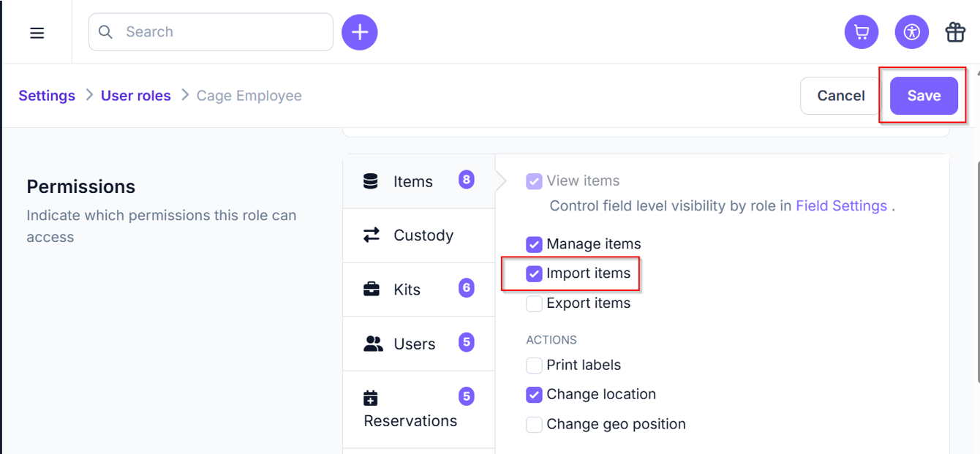This screenshot has height=454, width=980.
Task: Open the gift box icon
Action: (955, 32)
